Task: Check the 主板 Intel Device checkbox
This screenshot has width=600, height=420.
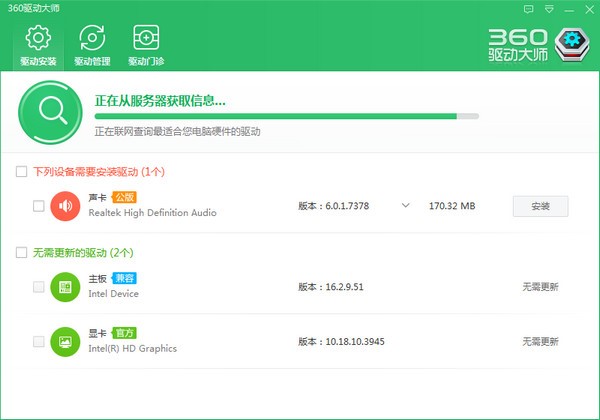Action: tap(39, 287)
